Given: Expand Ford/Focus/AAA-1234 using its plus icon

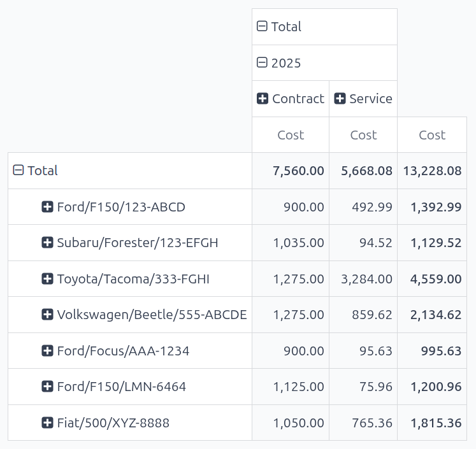Looking at the screenshot, I should click(x=47, y=351).
